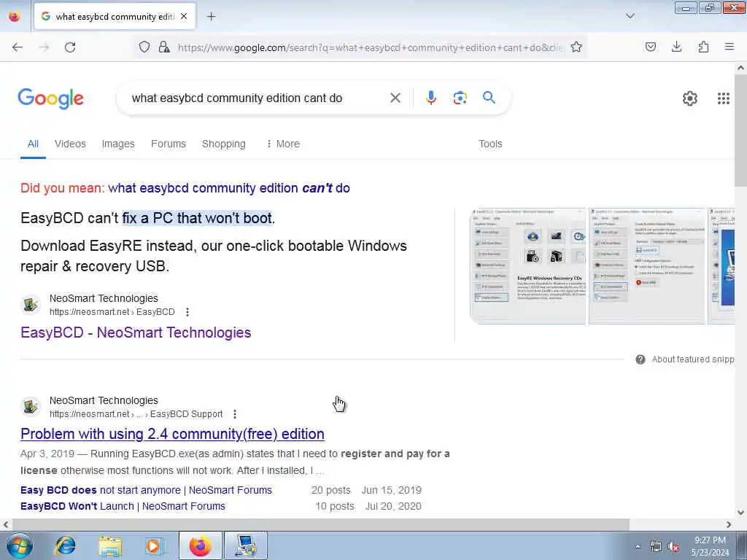Click the taskbar clock 9:27 PM
The image size is (747, 560).
click(710, 540)
